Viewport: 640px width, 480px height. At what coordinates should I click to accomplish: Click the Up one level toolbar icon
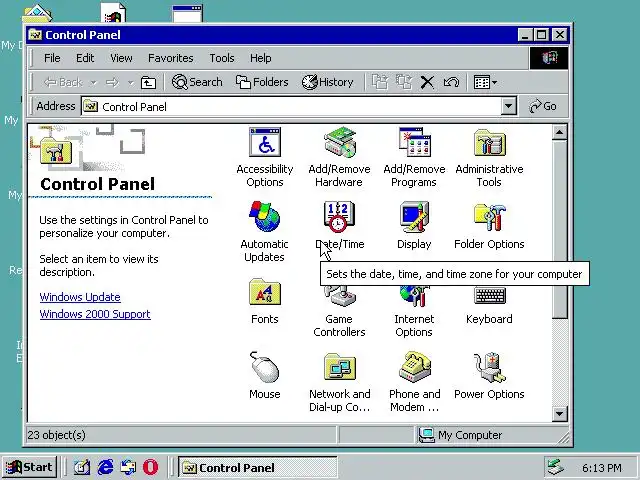tap(148, 82)
